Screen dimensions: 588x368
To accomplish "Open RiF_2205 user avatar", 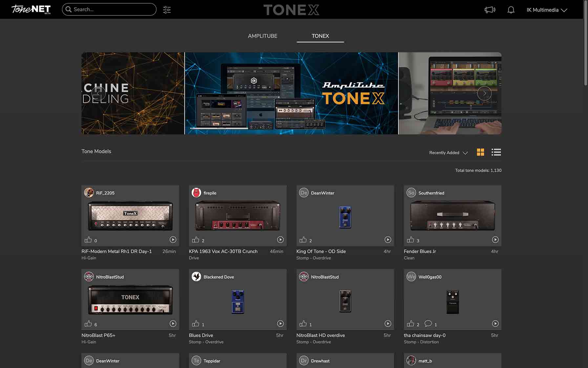I will (89, 193).
